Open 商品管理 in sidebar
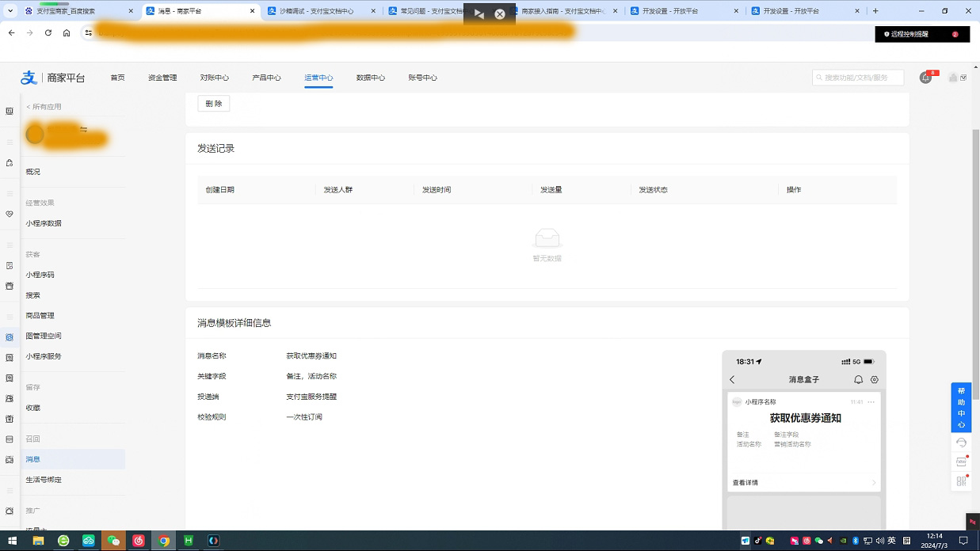980x551 pixels. point(40,316)
